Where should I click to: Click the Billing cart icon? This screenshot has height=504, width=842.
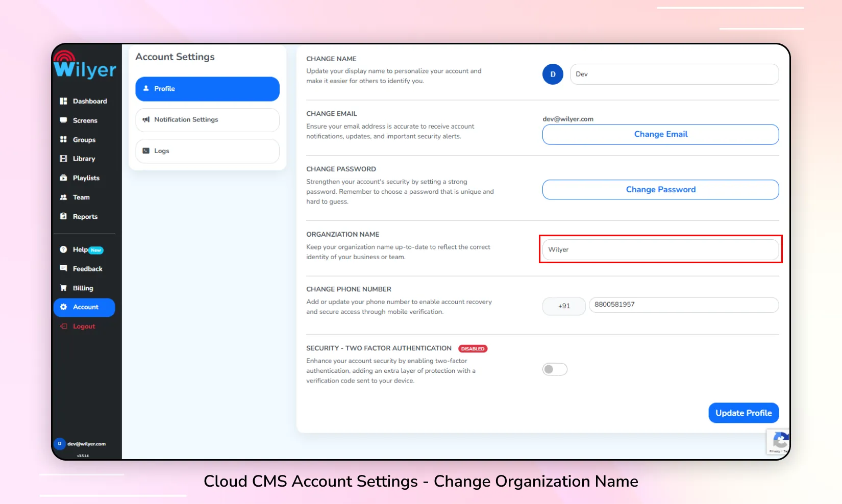(x=63, y=288)
